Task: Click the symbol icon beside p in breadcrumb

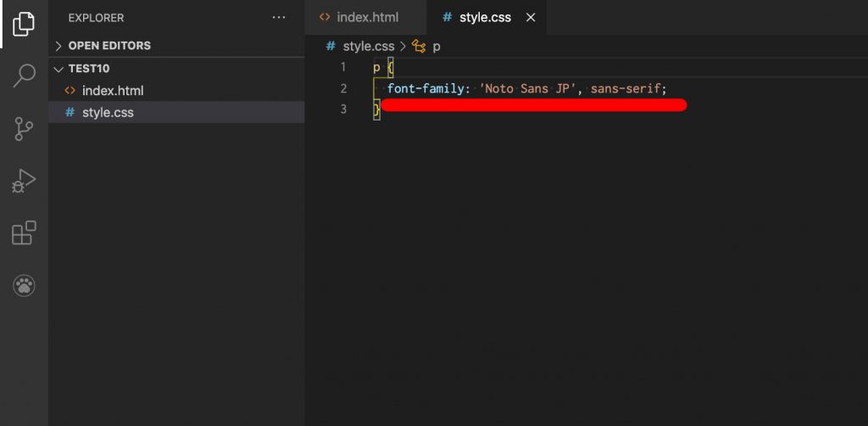Action: [x=419, y=47]
